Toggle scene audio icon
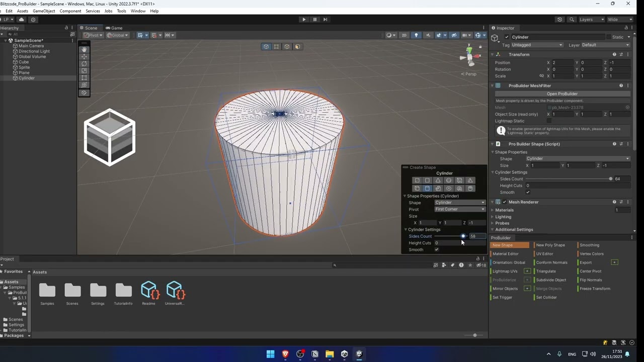 428,35
